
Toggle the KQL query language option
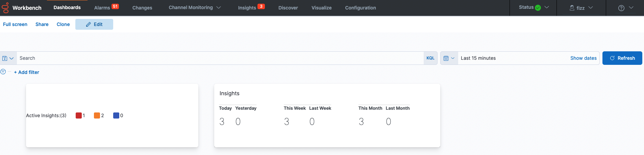430,58
